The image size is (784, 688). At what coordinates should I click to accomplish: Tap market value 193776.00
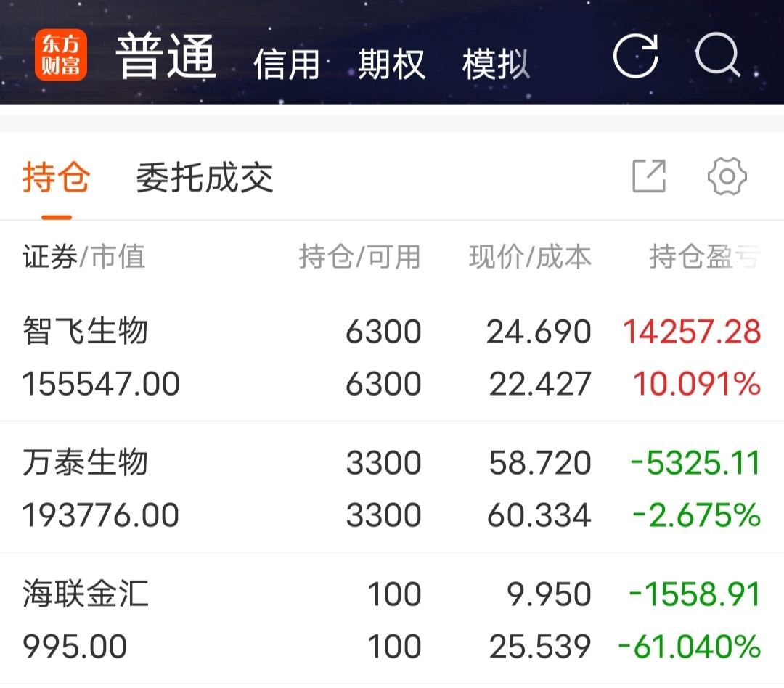tap(101, 515)
